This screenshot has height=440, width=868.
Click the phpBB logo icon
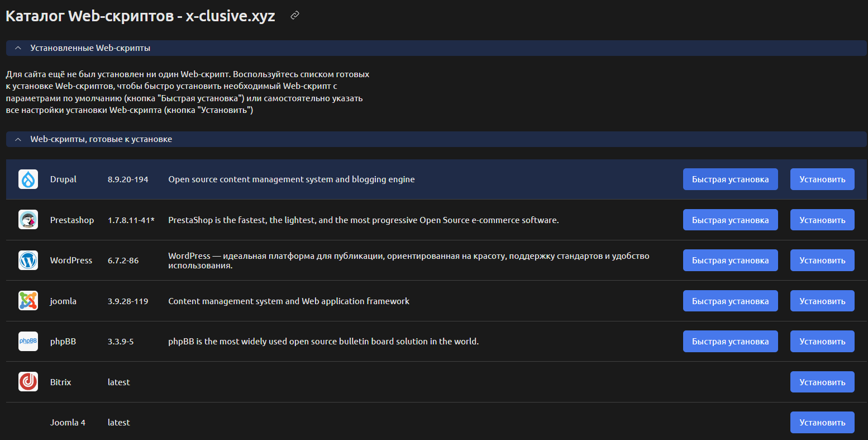pyautogui.click(x=28, y=342)
